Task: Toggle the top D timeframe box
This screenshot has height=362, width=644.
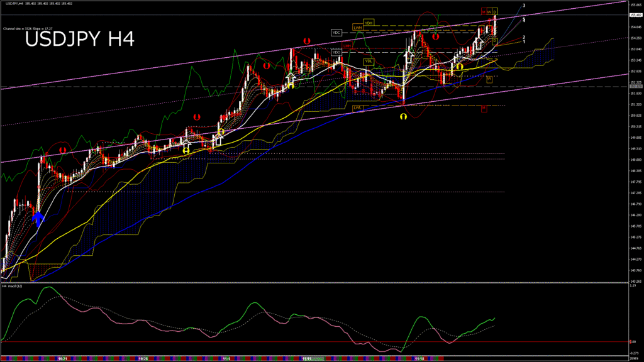Action: tap(495, 12)
